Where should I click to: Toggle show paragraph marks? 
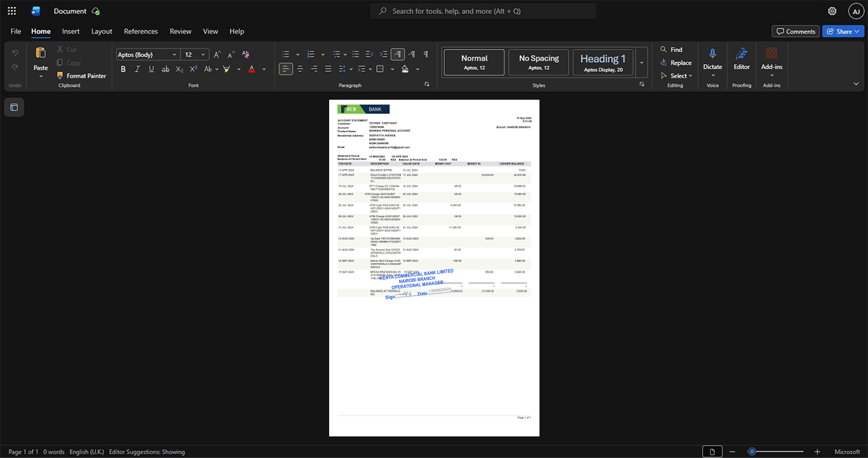426,55
